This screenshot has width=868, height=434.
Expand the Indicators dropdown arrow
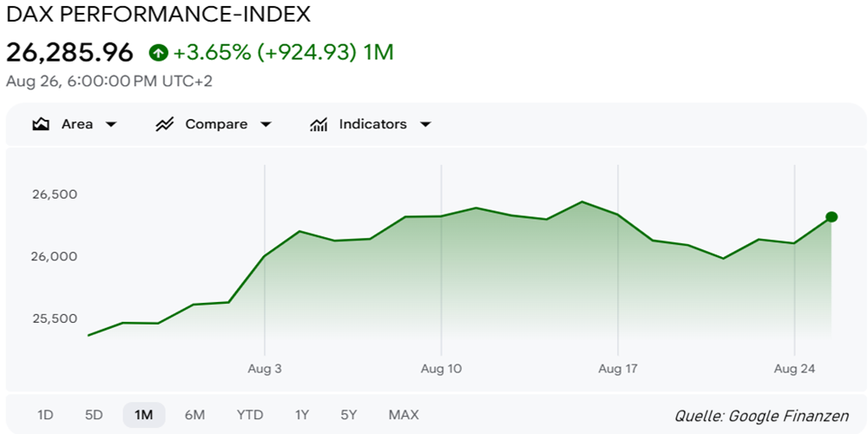(425, 124)
